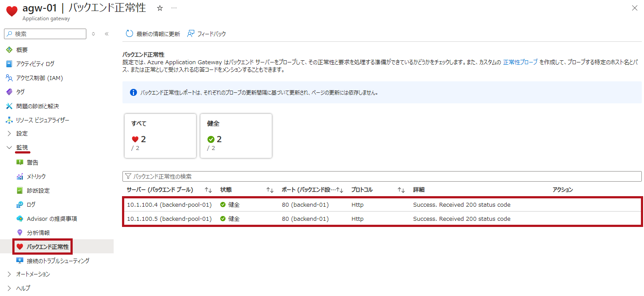Click 80 (backend-01) in 10.1.100.4 row
The image size is (644, 296).
[305, 205]
